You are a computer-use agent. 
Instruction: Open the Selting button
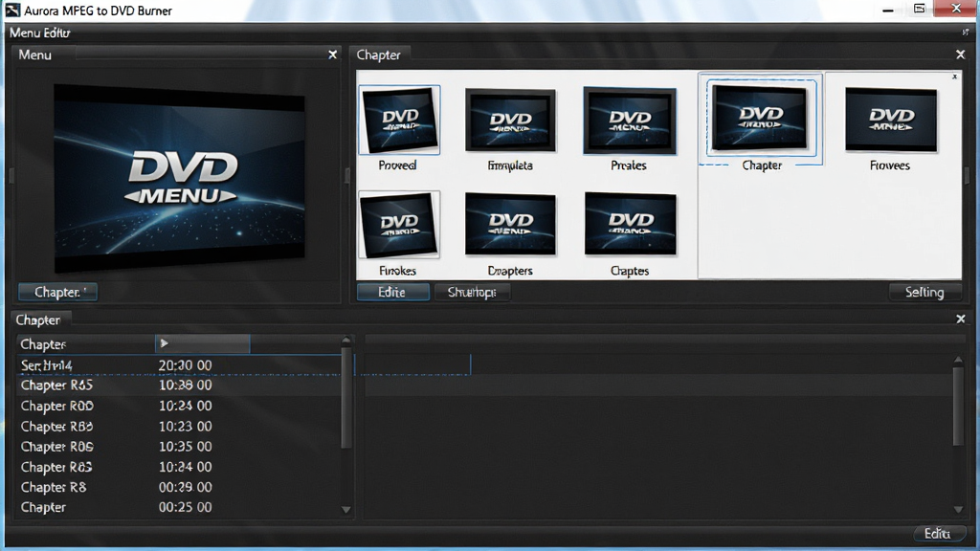925,292
